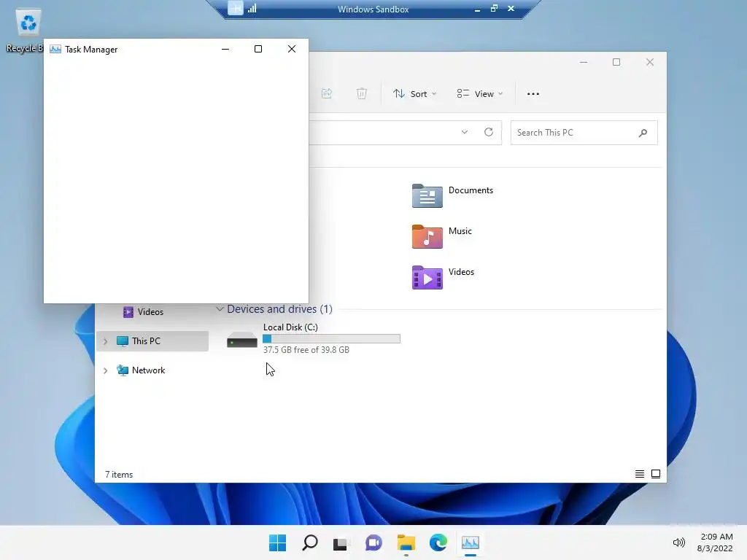Open taskbar Search
The height and width of the screenshot is (560, 747).
coord(309,542)
